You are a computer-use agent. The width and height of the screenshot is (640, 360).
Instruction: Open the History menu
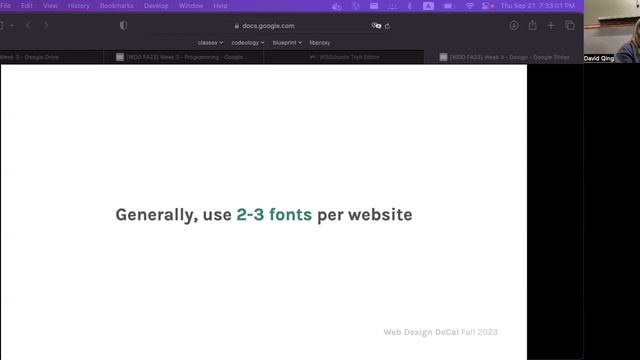[78, 6]
